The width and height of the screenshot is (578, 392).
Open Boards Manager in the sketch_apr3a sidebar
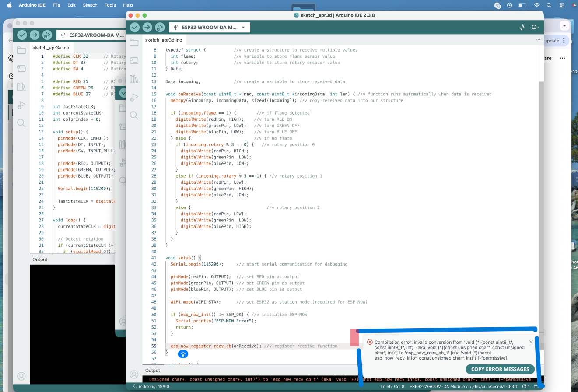(21, 68)
